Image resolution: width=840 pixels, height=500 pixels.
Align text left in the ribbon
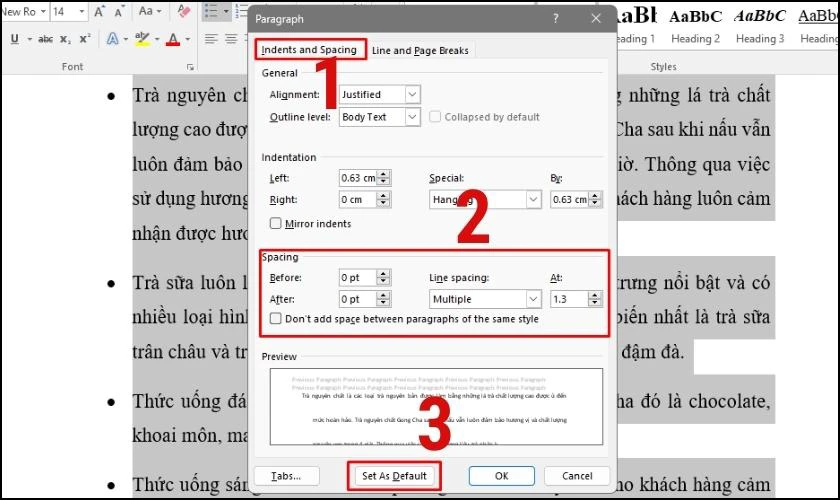pyautogui.click(x=211, y=39)
